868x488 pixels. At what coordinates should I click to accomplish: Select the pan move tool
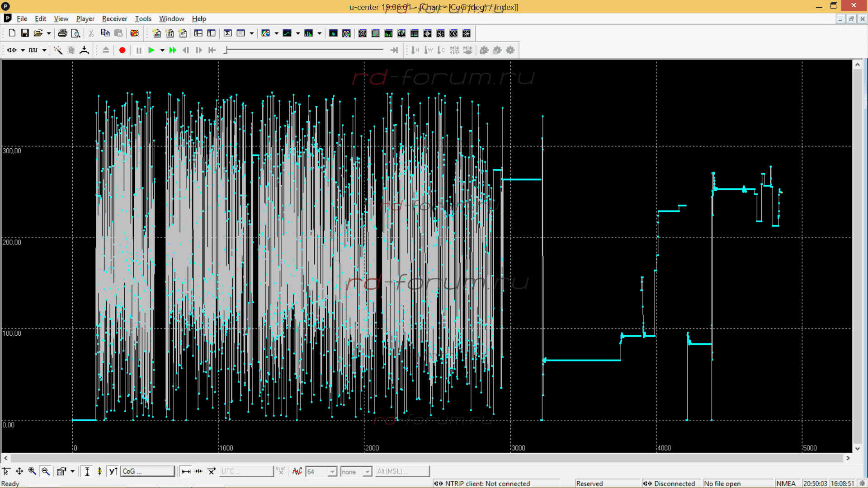(19, 471)
